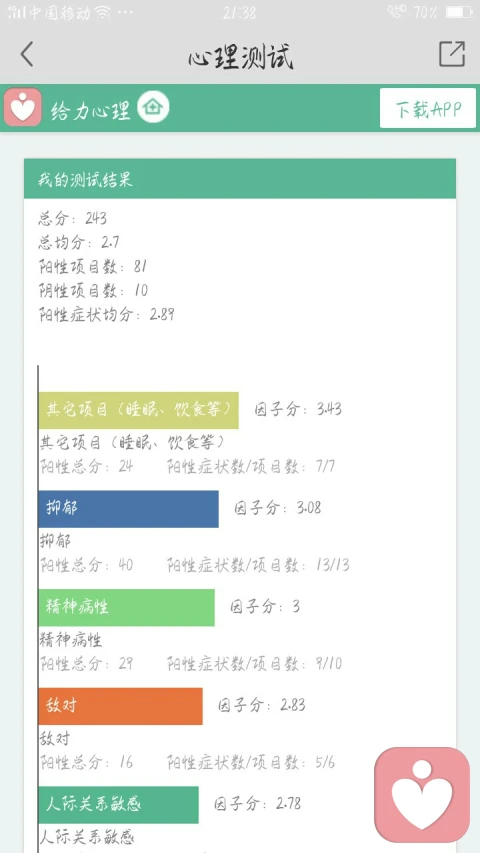Tap the back arrow in header

(27, 54)
